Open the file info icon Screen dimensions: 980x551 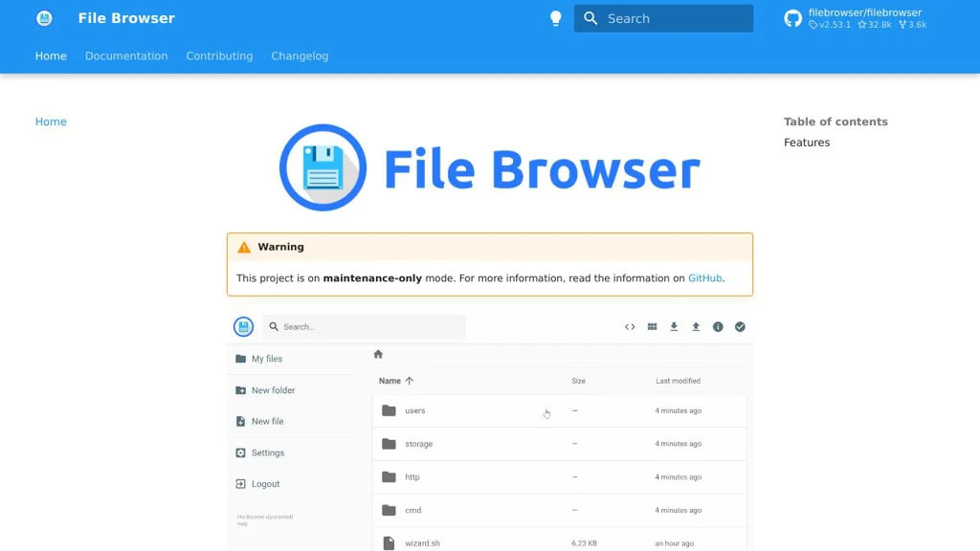point(718,326)
